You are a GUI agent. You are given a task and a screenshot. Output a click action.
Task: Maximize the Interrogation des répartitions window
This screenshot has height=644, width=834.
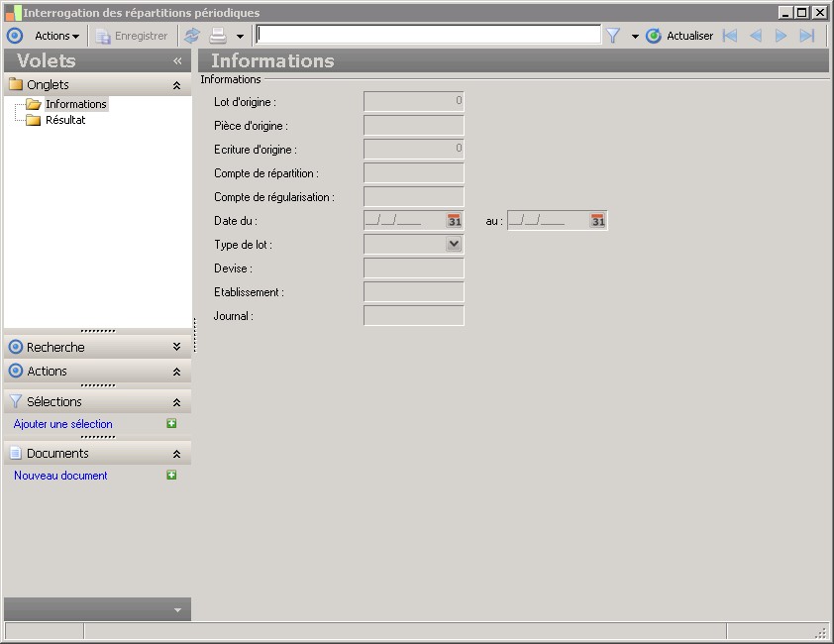802,12
